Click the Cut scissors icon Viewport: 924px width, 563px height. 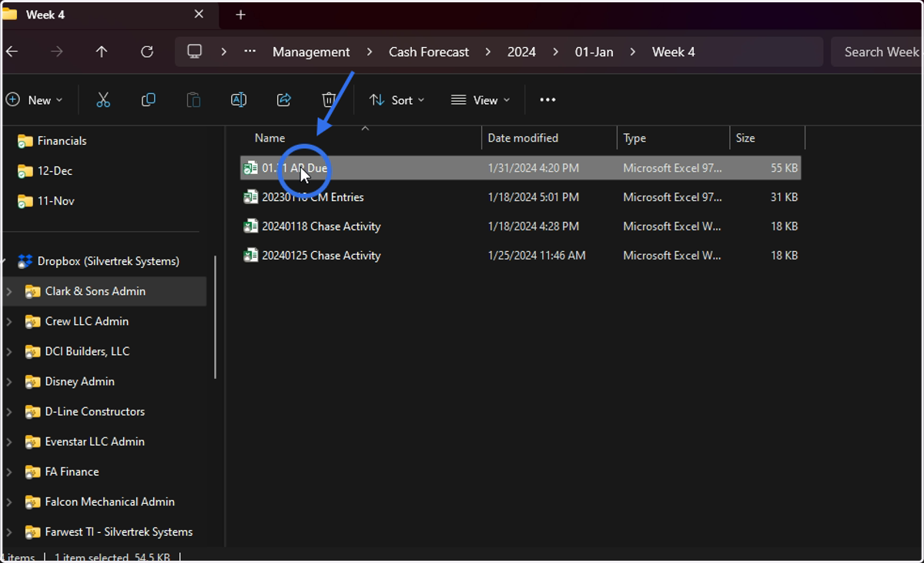coord(103,100)
